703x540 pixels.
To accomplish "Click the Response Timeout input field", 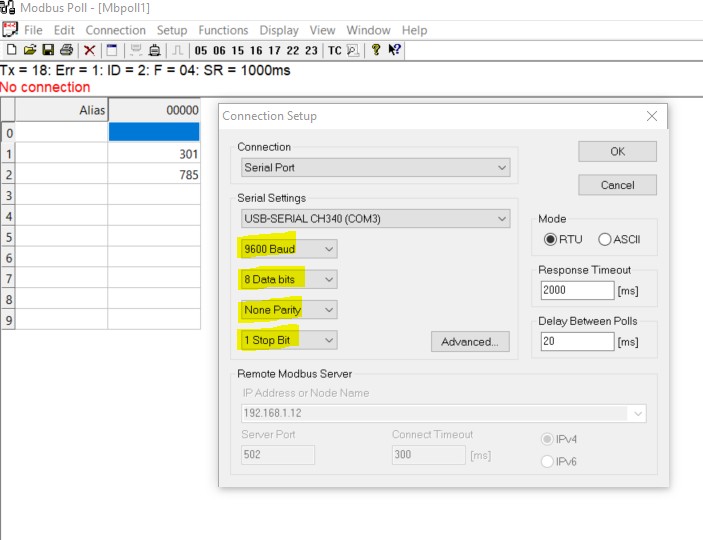I will (x=577, y=290).
